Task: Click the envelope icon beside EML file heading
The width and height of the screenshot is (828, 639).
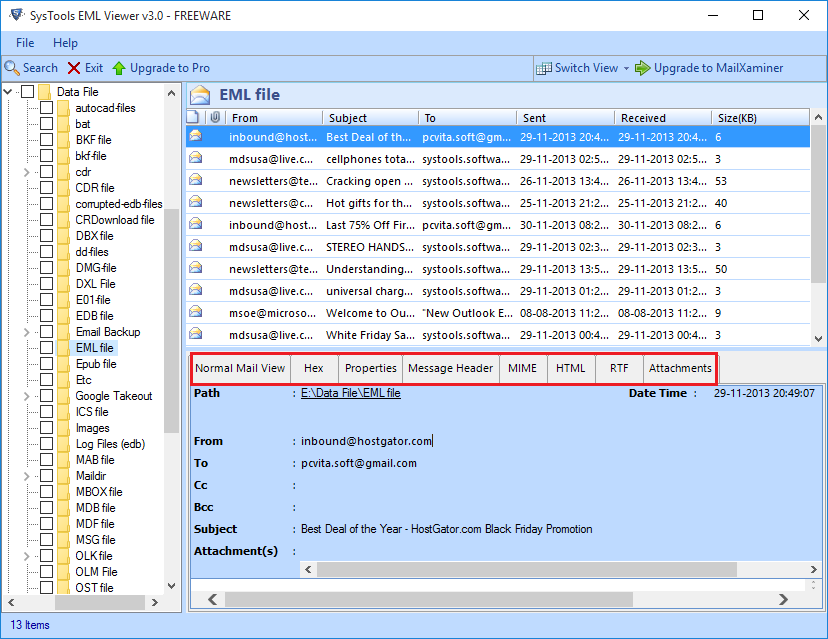Action: (x=200, y=95)
